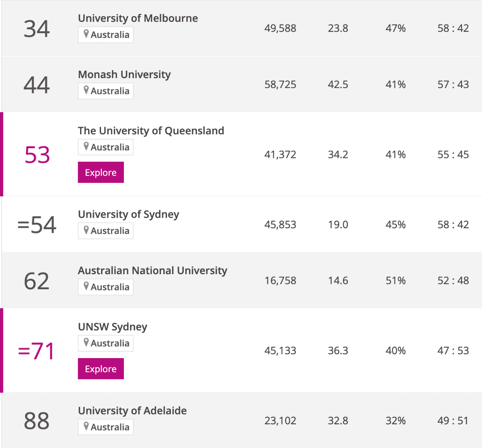Click location pin icon under University of Sydney
Screen dimensions: 482x448
coord(86,230)
